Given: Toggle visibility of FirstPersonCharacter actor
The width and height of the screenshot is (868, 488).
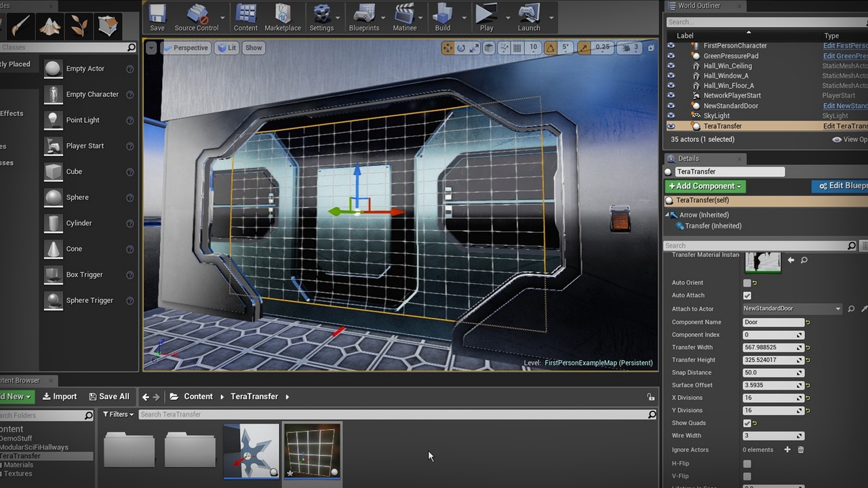Looking at the screenshot, I should pyautogui.click(x=671, y=46).
